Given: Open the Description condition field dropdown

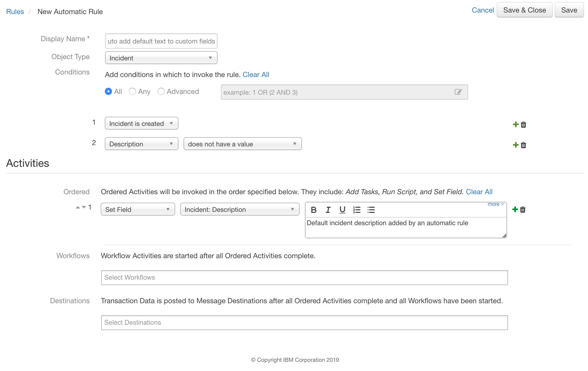Looking at the screenshot, I should coord(141,144).
